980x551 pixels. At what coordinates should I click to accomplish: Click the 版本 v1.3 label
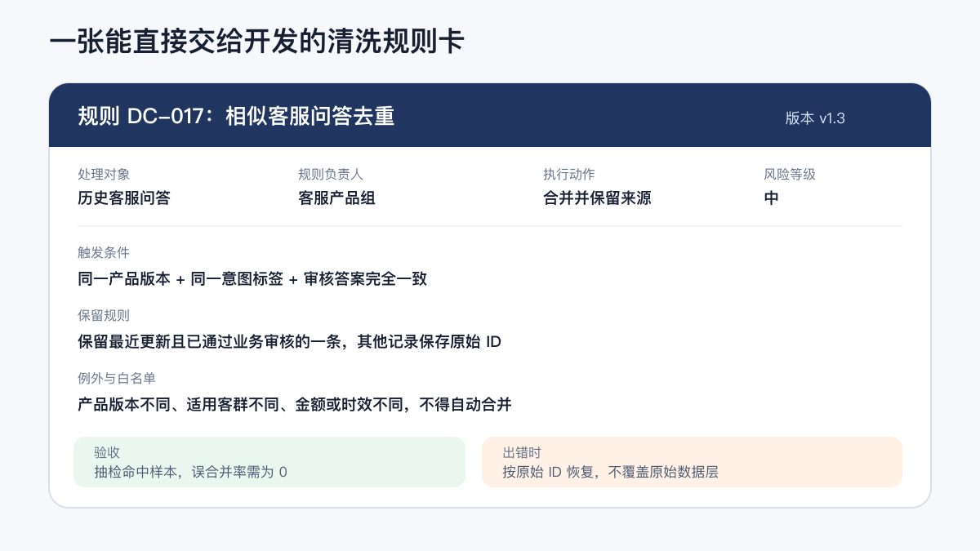(815, 118)
